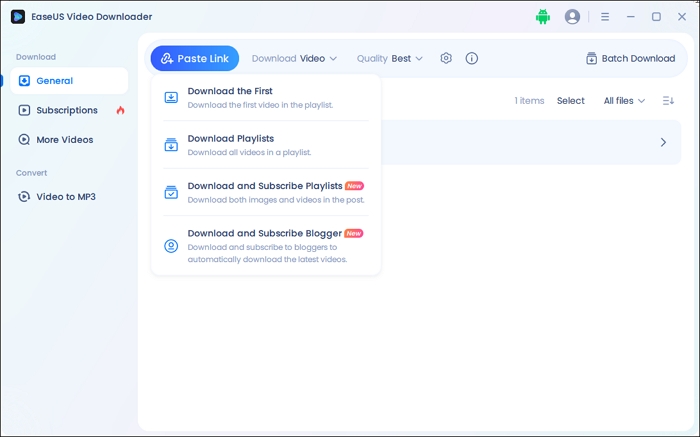Click the Select link in list header

pos(571,101)
